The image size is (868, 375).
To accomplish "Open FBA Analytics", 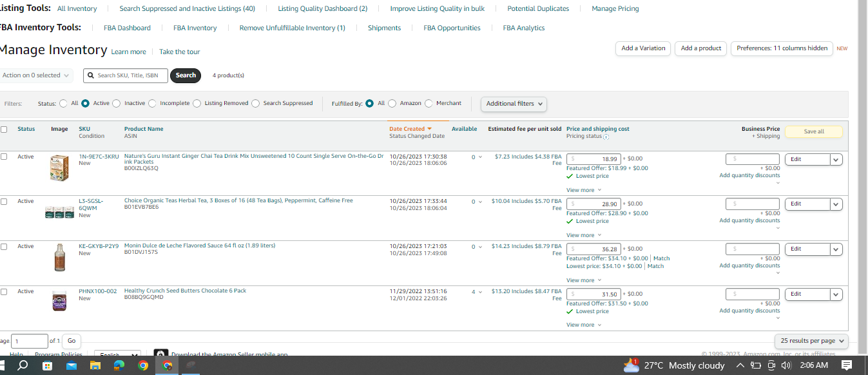I will click(x=523, y=28).
